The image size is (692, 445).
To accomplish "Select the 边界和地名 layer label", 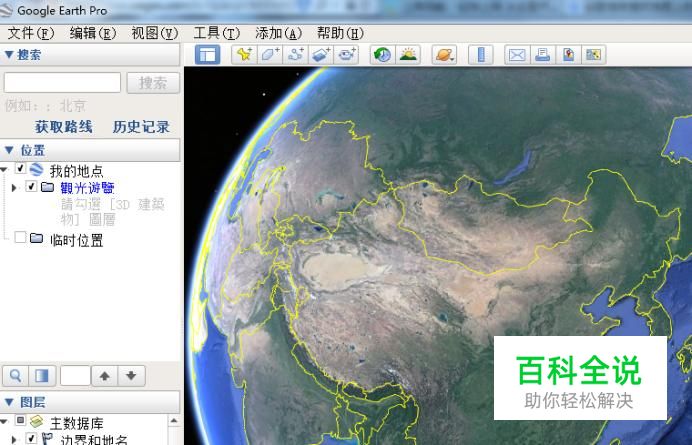I will click(x=94, y=440).
